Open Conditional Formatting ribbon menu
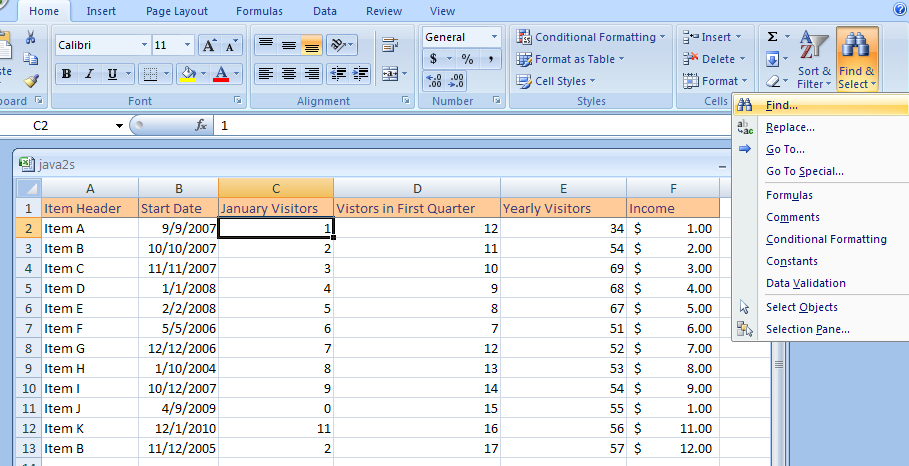This screenshot has height=466, width=909. tap(590, 37)
